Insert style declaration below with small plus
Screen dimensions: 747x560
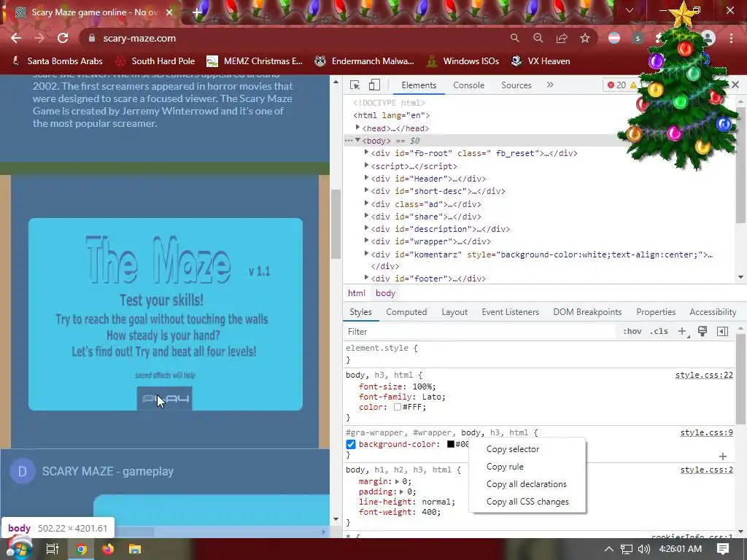723,456
